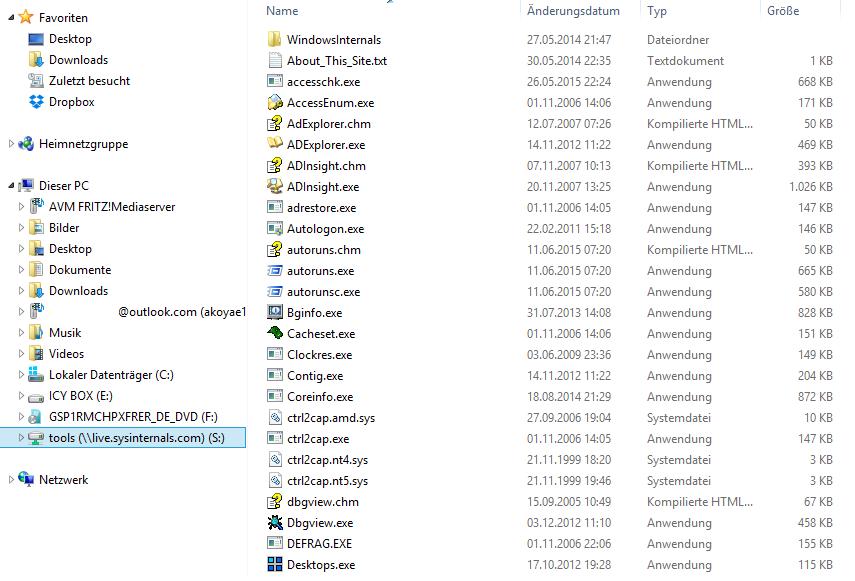Click the 1.026 KB size value
This screenshot has height=581, width=855.
810,186
